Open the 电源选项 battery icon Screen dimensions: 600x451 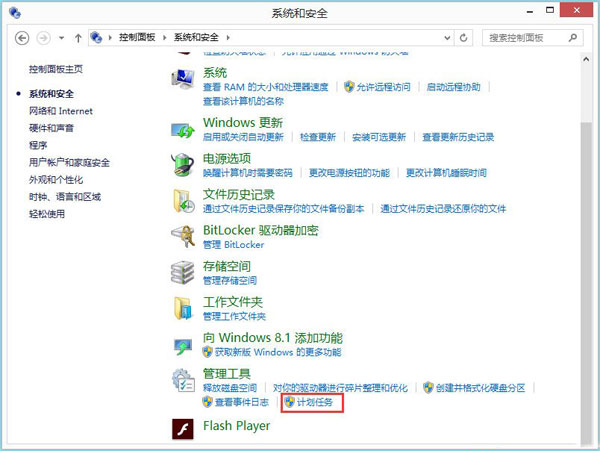pyautogui.click(x=183, y=164)
